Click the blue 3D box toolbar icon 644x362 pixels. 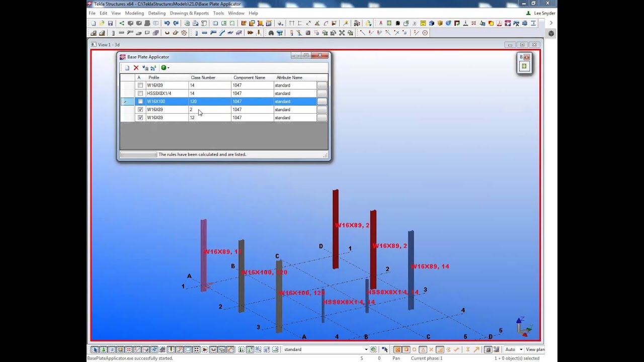tap(432, 23)
